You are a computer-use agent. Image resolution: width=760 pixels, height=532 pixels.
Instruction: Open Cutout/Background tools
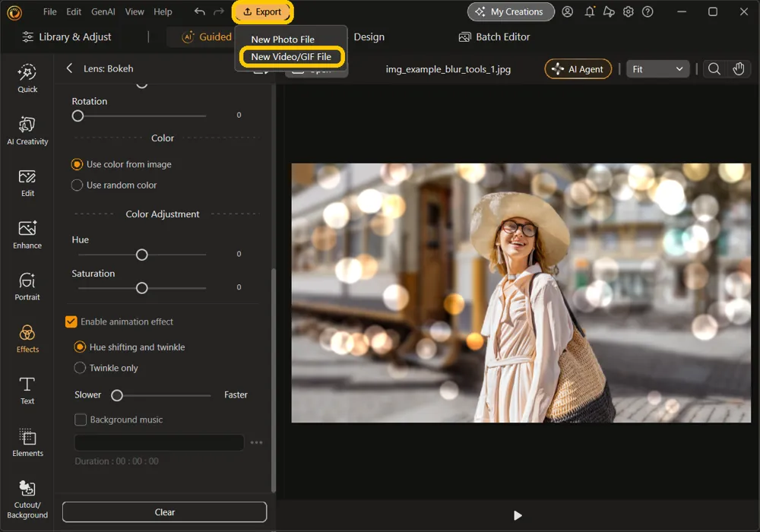27,499
